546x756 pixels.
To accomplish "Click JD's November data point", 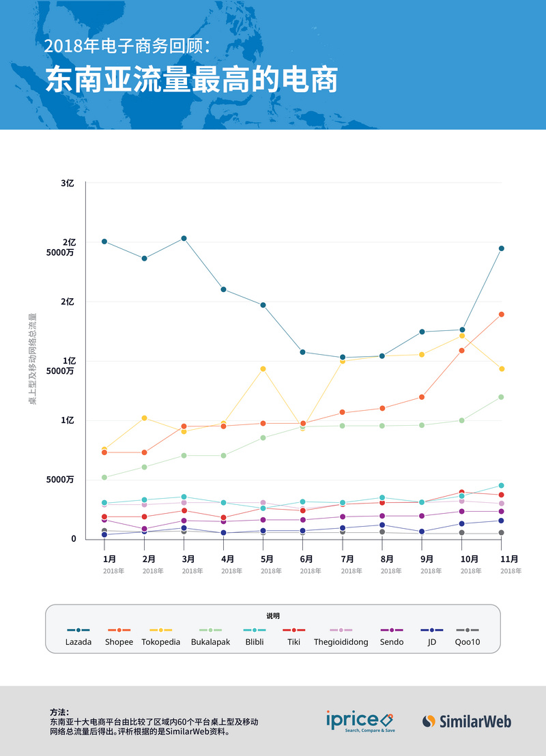I will point(501,521).
